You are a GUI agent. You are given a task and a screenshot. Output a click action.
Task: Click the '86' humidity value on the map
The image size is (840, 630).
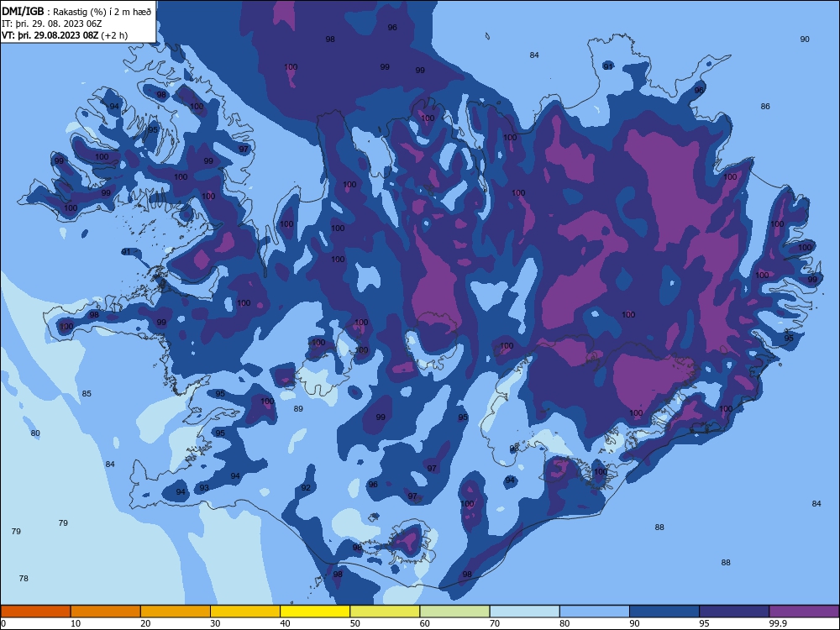(765, 107)
